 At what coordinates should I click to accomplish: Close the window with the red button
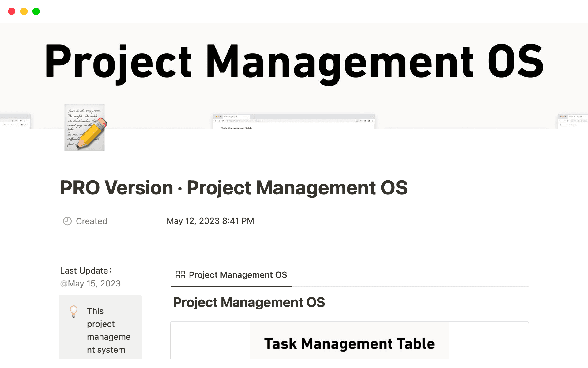[x=12, y=11]
